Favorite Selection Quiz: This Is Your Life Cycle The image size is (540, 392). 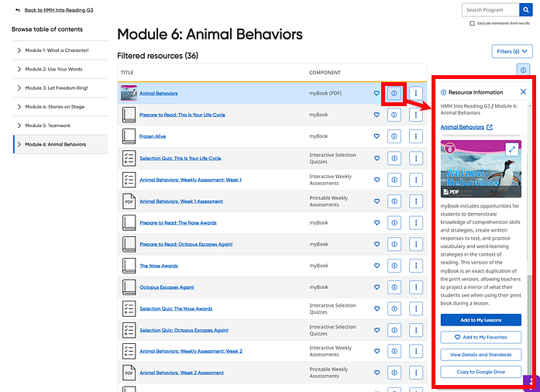[377, 158]
